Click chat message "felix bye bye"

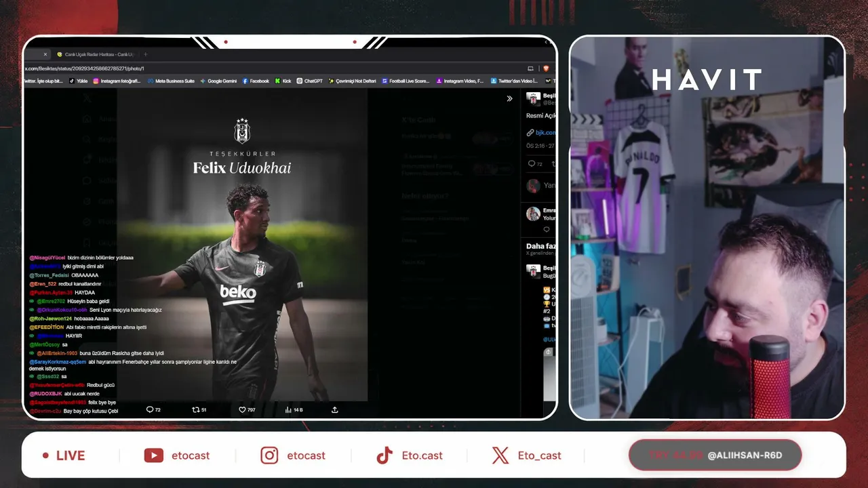click(x=102, y=403)
